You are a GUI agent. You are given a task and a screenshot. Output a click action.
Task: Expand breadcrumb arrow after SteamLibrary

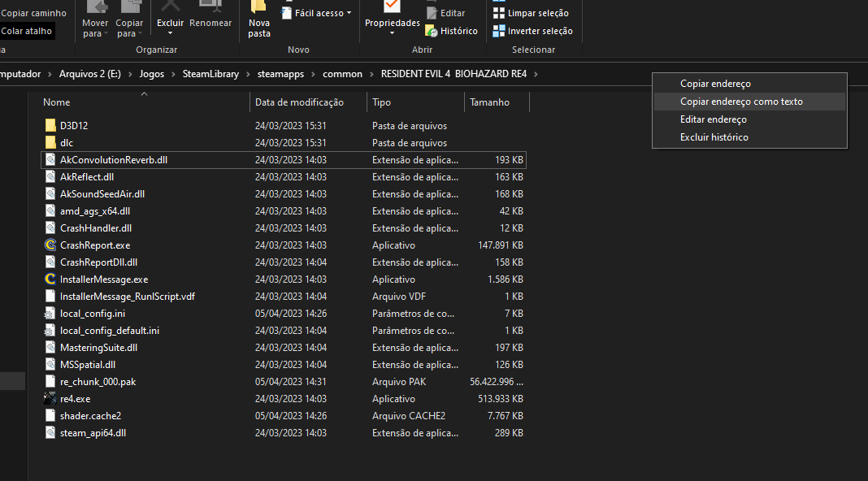click(x=248, y=74)
